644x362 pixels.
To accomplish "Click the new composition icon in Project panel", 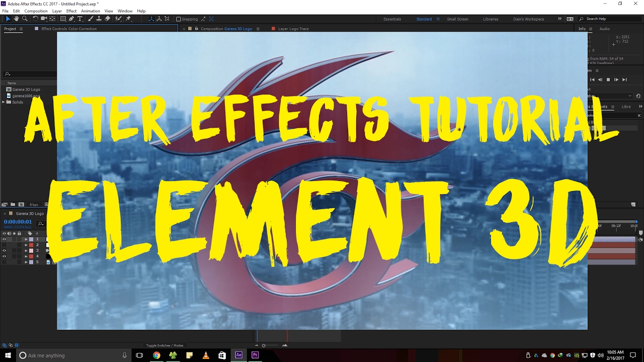I will [21, 205].
